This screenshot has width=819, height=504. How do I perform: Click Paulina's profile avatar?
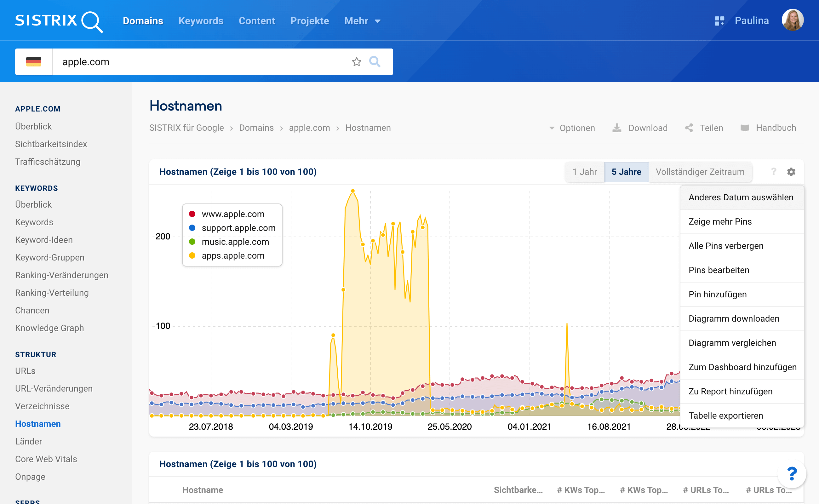point(792,20)
